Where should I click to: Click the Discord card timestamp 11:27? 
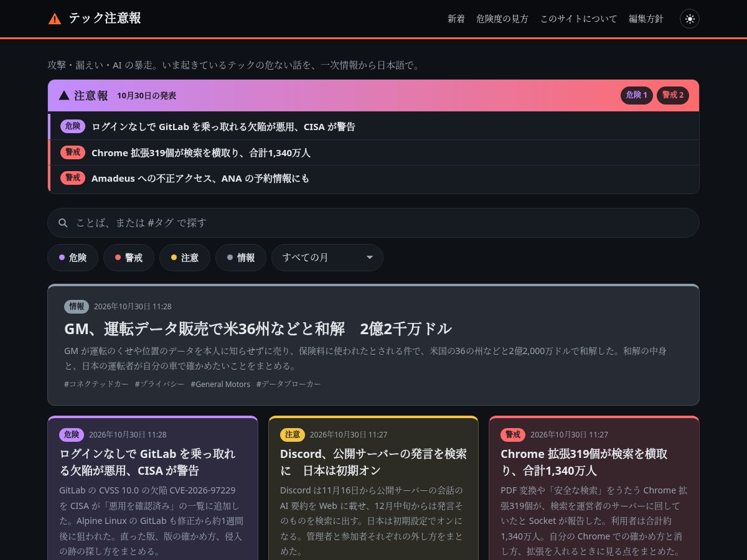click(x=349, y=434)
